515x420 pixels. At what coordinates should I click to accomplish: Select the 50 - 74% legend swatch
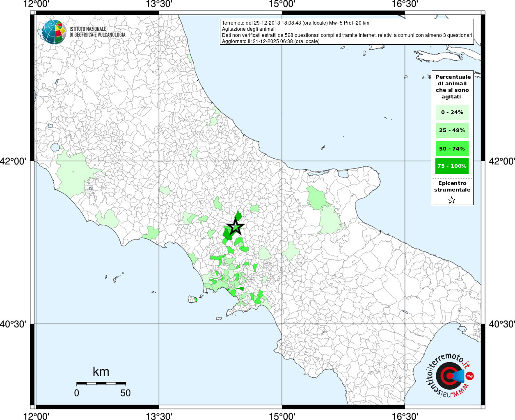[452, 148]
